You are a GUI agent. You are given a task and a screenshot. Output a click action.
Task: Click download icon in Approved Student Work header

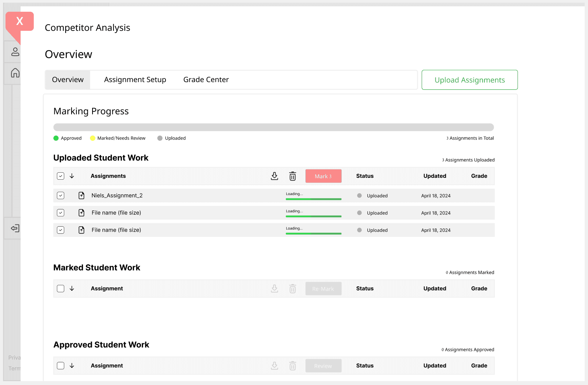[x=274, y=366]
